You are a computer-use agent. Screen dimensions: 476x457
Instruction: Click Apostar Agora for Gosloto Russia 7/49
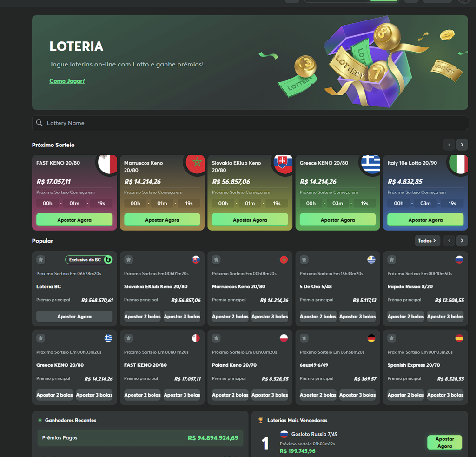tap(444, 443)
